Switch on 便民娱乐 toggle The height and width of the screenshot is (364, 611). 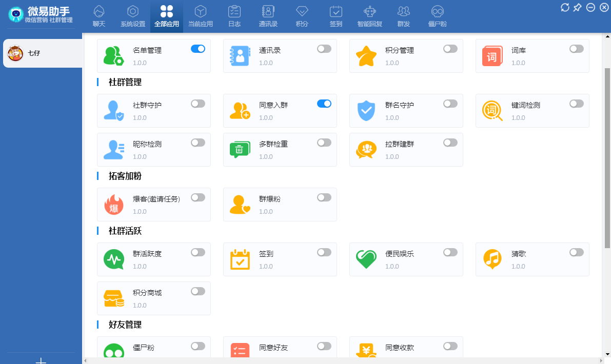tap(450, 252)
